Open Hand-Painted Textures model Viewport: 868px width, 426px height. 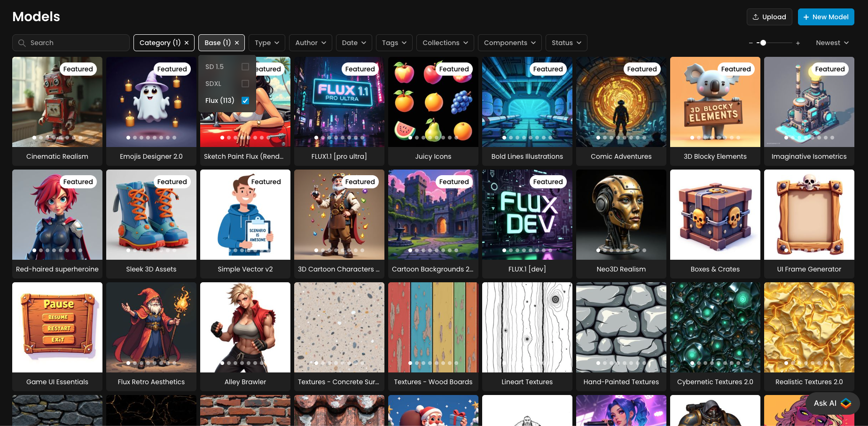(621, 337)
